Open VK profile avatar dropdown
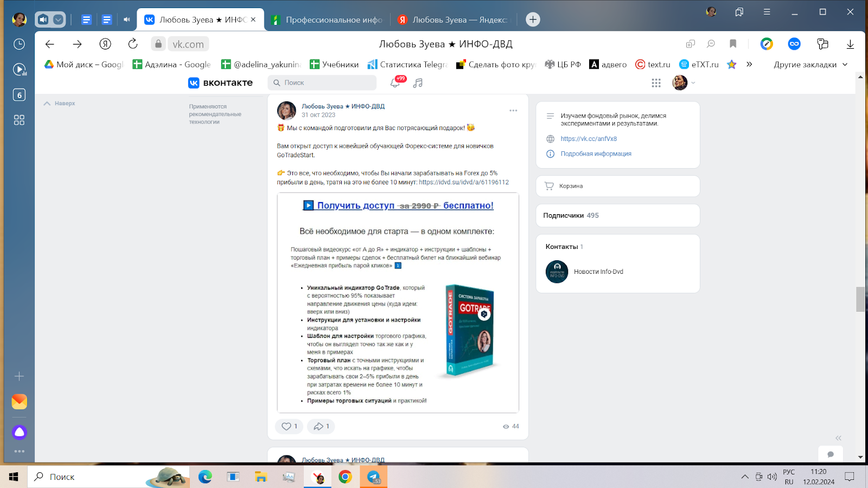 [x=684, y=82]
